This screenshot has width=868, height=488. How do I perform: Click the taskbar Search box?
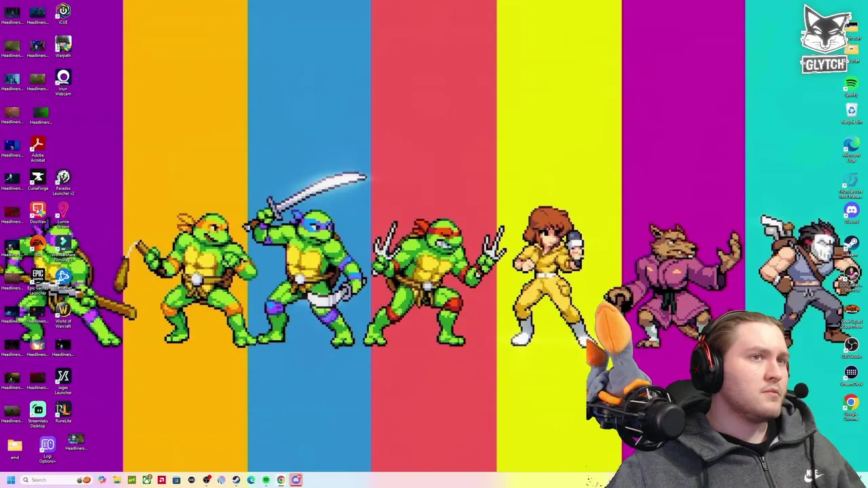coord(56,480)
